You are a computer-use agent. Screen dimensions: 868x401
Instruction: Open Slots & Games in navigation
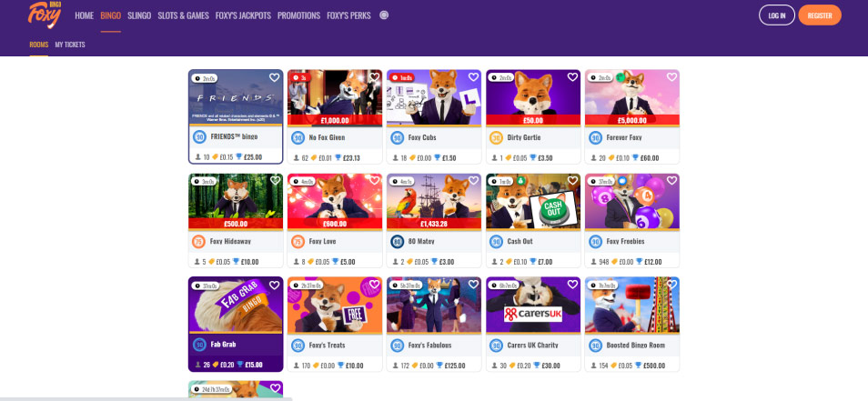click(183, 15)
